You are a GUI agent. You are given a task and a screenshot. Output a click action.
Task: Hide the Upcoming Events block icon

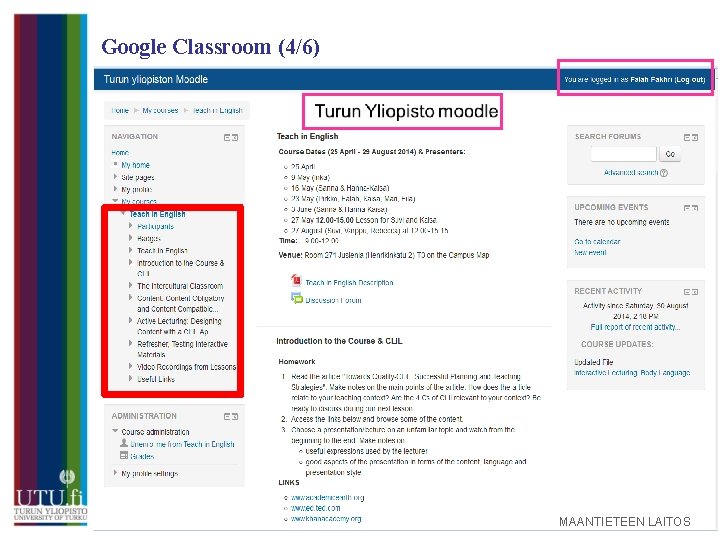coord(687,208)
